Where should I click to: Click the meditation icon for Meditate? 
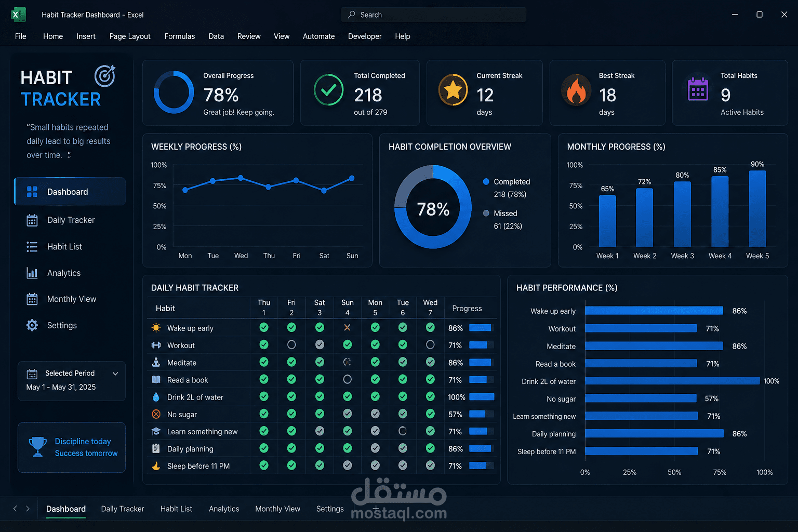tap(156, 362)
